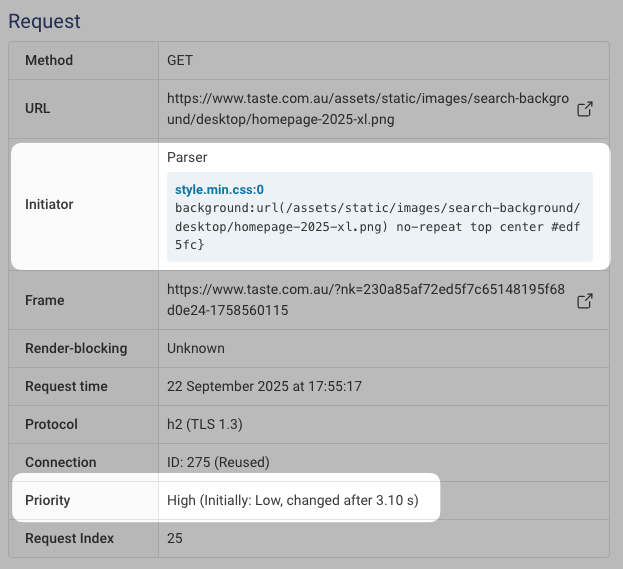Click the Frame URL text
Screen dimensions: 623x569
click(x=367, y=300)
